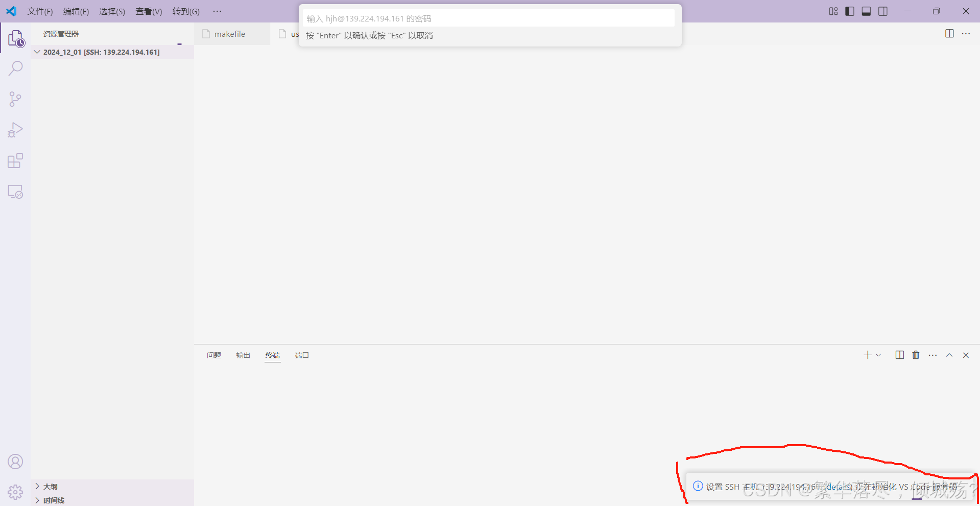This screenshot has height=506, width=980.
Task: Switch to the 输出 panel tab
Action: (243, 355)
